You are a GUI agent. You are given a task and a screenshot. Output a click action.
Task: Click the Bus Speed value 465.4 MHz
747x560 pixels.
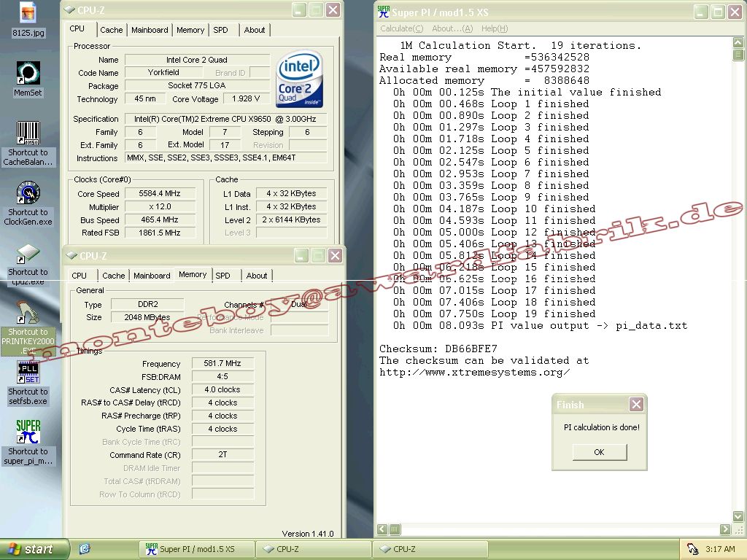160,219
